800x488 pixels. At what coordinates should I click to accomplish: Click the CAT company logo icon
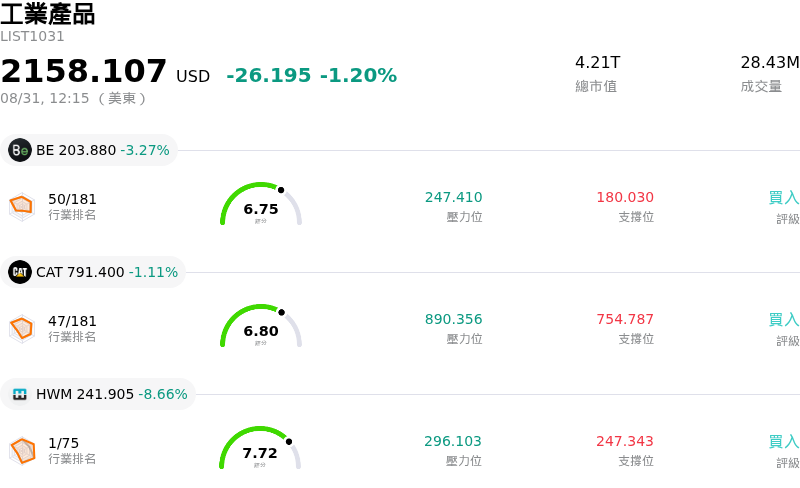pyautogui.click(x=20, y=272)
